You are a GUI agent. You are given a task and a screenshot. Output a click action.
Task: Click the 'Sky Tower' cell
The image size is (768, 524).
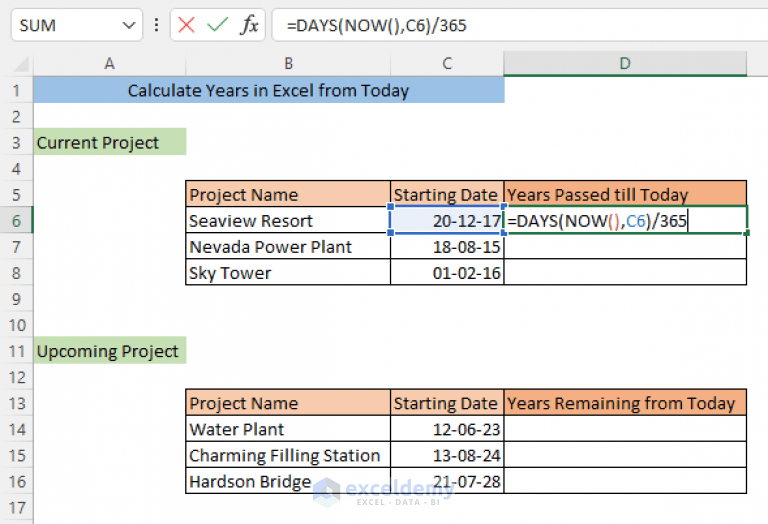tap(288, 273)
